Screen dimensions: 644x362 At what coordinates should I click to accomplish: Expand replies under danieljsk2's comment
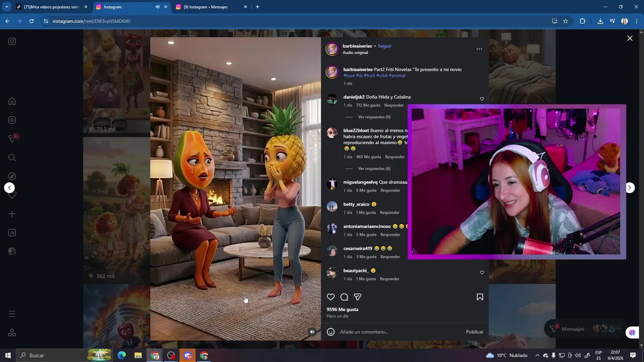[374, 117]
